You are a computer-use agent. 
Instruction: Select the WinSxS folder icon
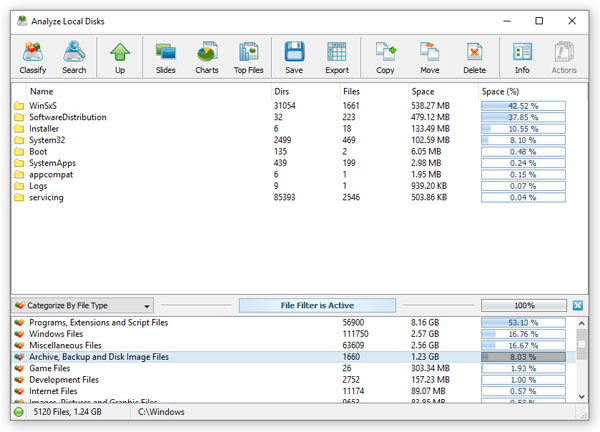(x=19, y=106)
